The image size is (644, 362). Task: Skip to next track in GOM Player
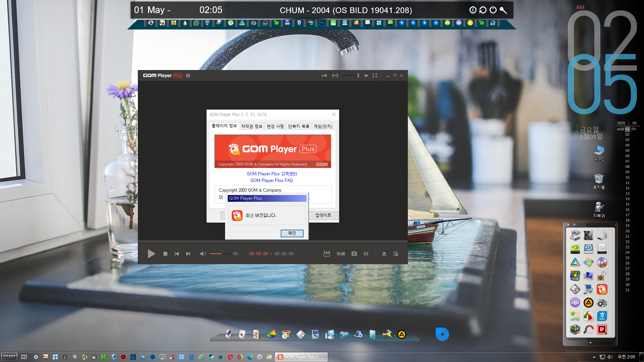click(188, 254)
